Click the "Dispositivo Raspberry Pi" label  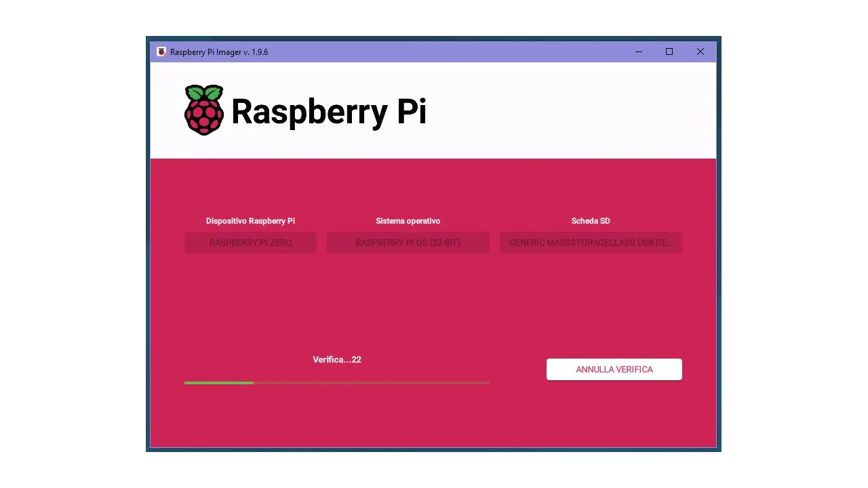[250, 221]
